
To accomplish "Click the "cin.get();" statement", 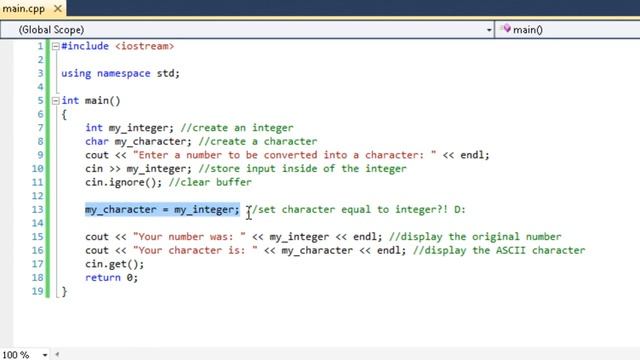I will pos(115,264).
